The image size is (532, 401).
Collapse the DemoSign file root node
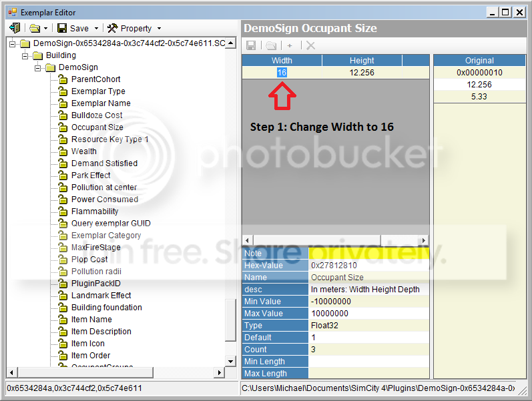point(12,44)
